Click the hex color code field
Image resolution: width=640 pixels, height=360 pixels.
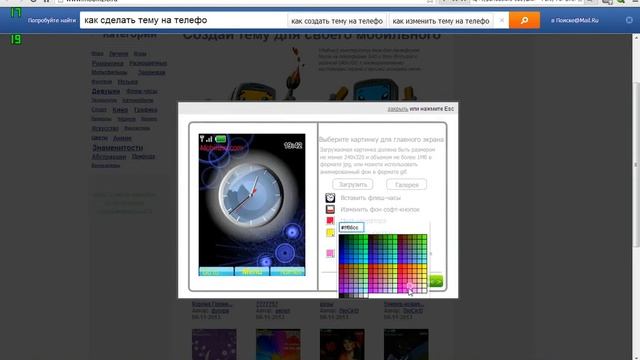coord(351,227)
